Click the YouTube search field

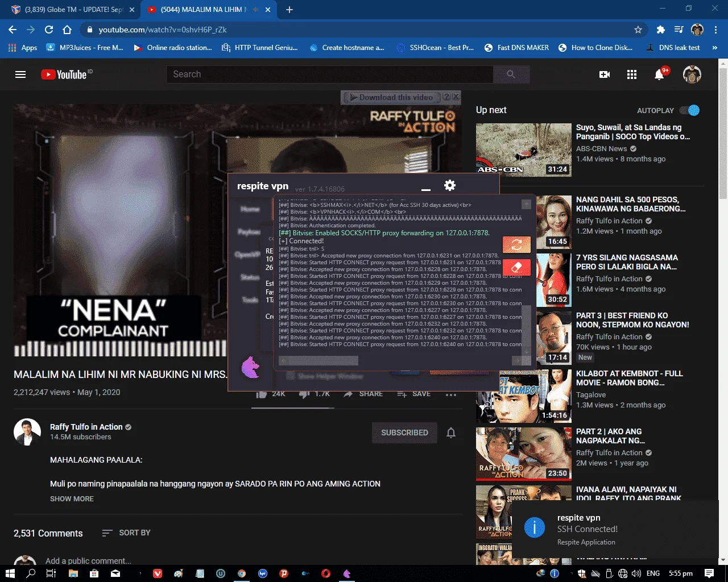pyautogui.click(x=329, y=74)
